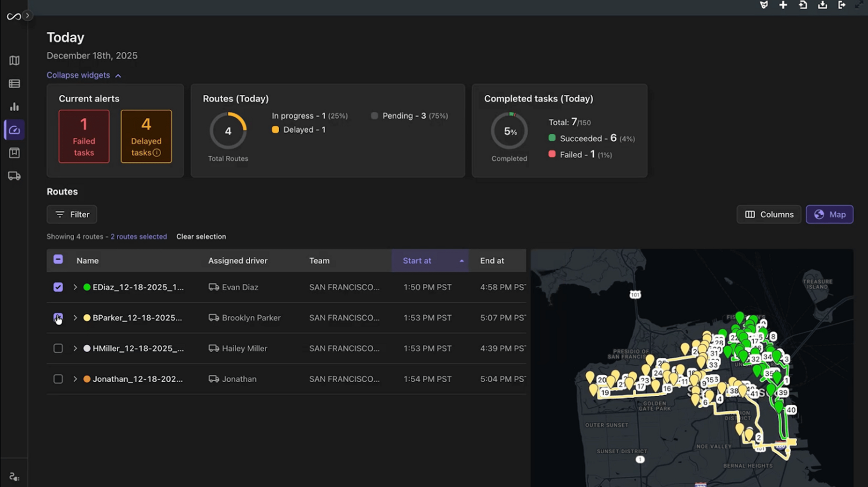Click the Highway 101 shield on the map
This screenshot has height=487, width=868.
635,294
